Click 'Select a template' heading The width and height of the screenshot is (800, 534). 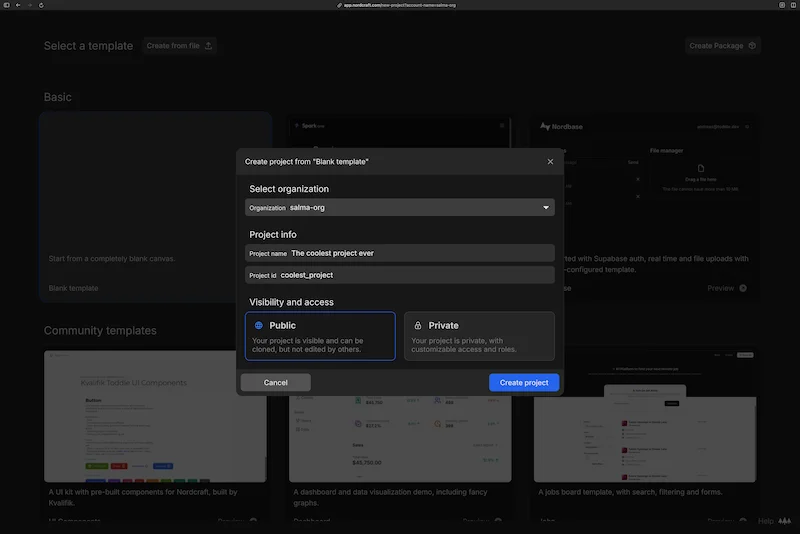click(88, 46)
